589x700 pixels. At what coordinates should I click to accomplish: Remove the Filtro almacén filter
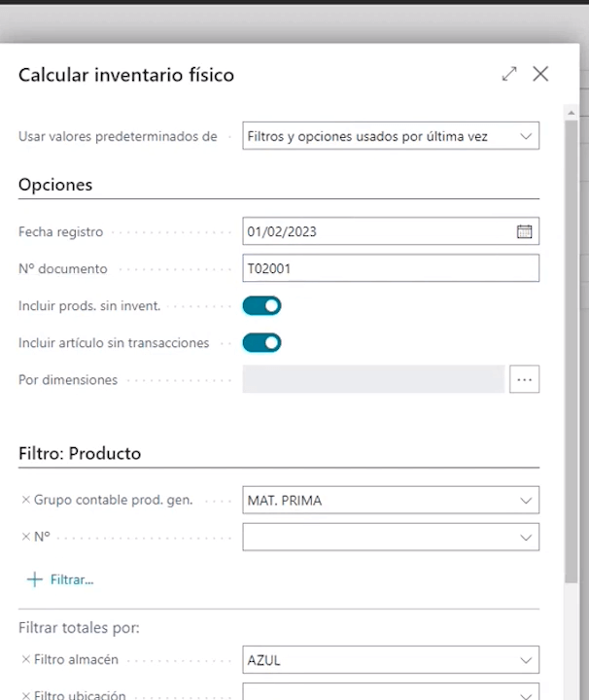coord(25,659)
